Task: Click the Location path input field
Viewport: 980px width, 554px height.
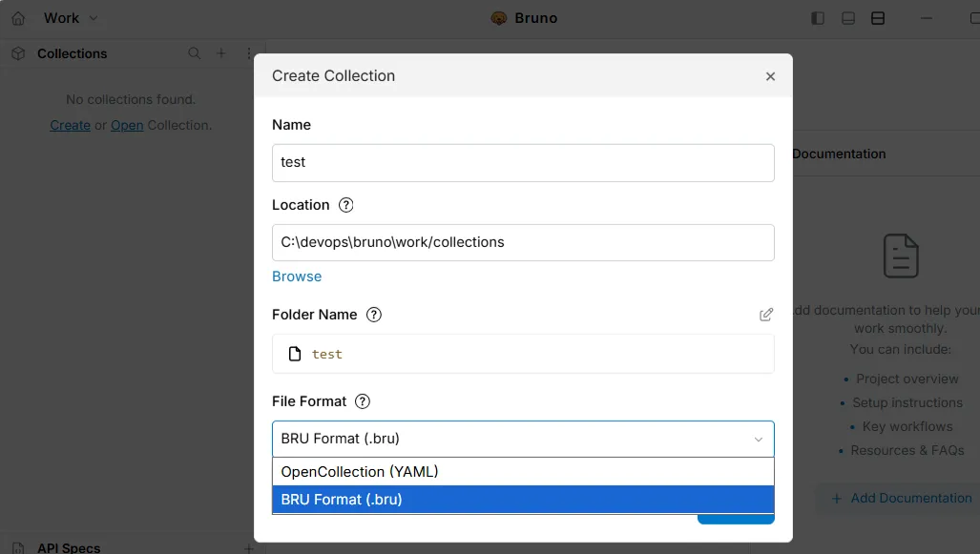Action: click(x=522, y=242)
